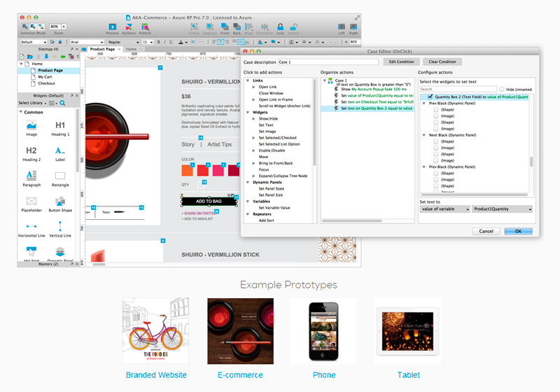Select the Image widget in the library
560x392 pixels.
pyautogui.click(x=31, y=127)
